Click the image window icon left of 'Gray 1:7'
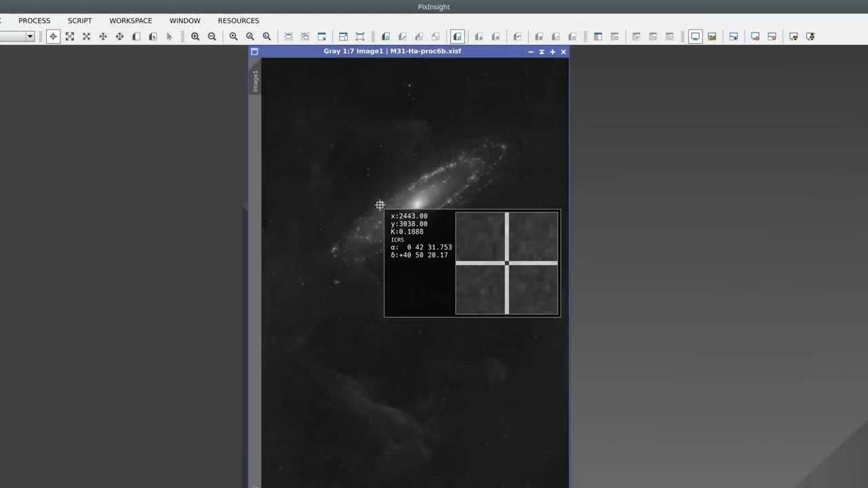 pyautogui.click(x=254, y=52)
